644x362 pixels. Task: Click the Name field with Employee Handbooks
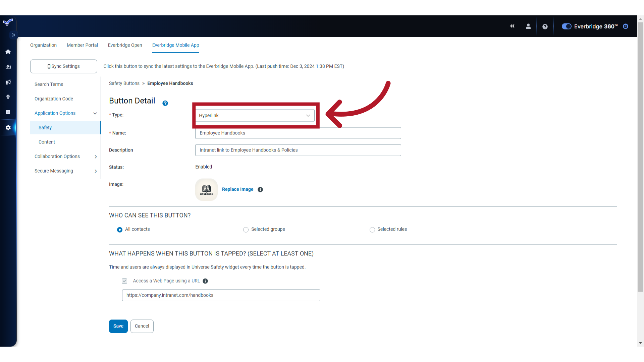[x=298, y=133]
